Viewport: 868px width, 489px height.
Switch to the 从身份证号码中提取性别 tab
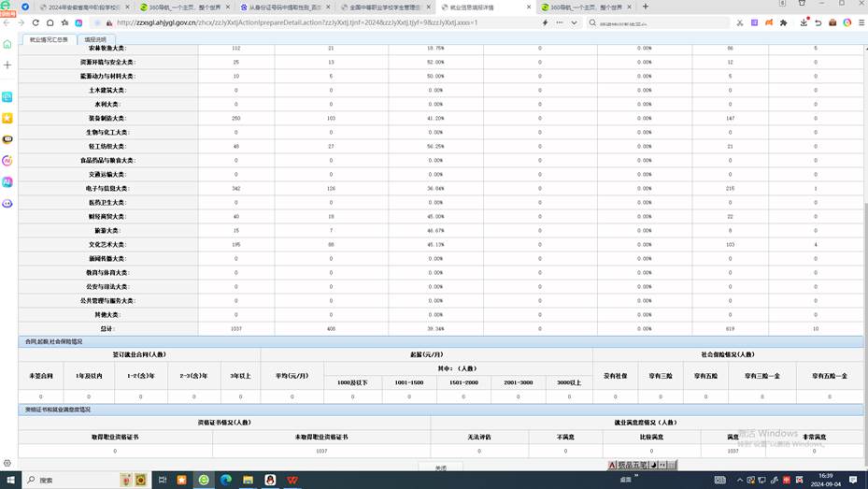(285, 7)
